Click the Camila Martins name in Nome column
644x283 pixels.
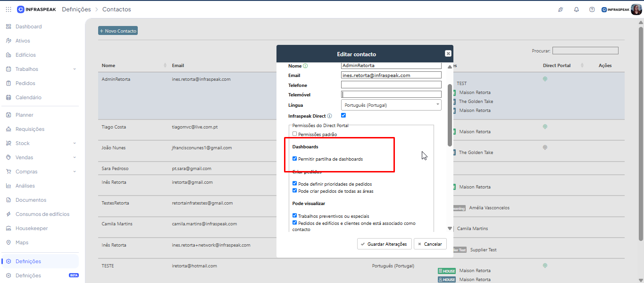(x=117, y=223)
